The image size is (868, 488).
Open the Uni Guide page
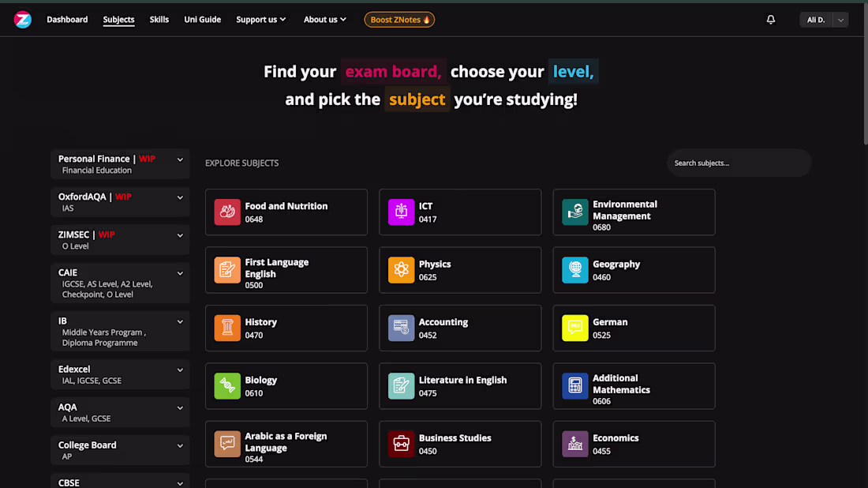click(x=203, y=20)
